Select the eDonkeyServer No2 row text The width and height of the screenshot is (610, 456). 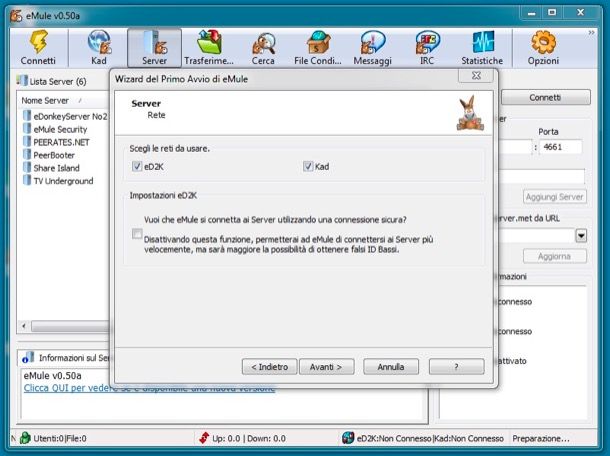coord(70,116)
